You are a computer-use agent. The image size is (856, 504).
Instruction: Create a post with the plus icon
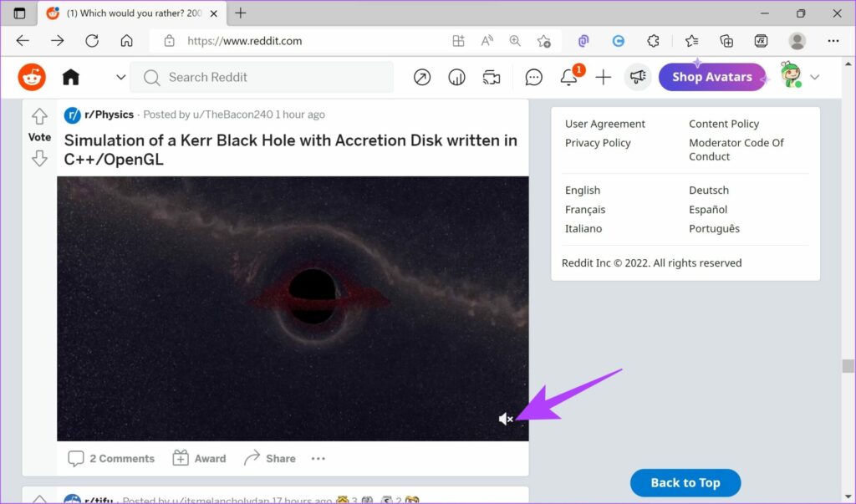click(x=603, y=77)
